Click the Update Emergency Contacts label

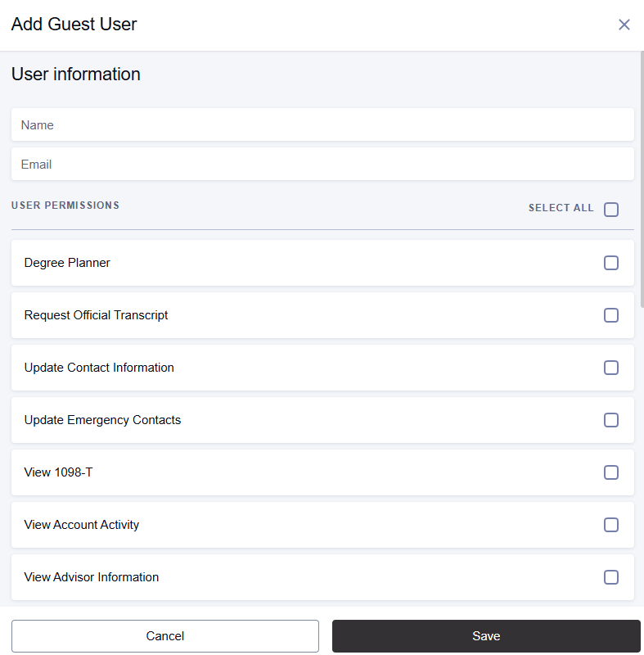coord(102,420)
